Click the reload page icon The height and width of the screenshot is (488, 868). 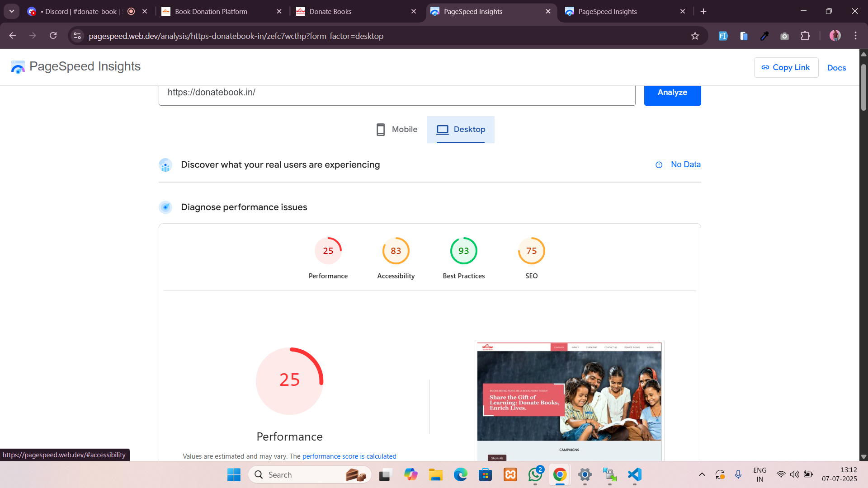point(53,36)
